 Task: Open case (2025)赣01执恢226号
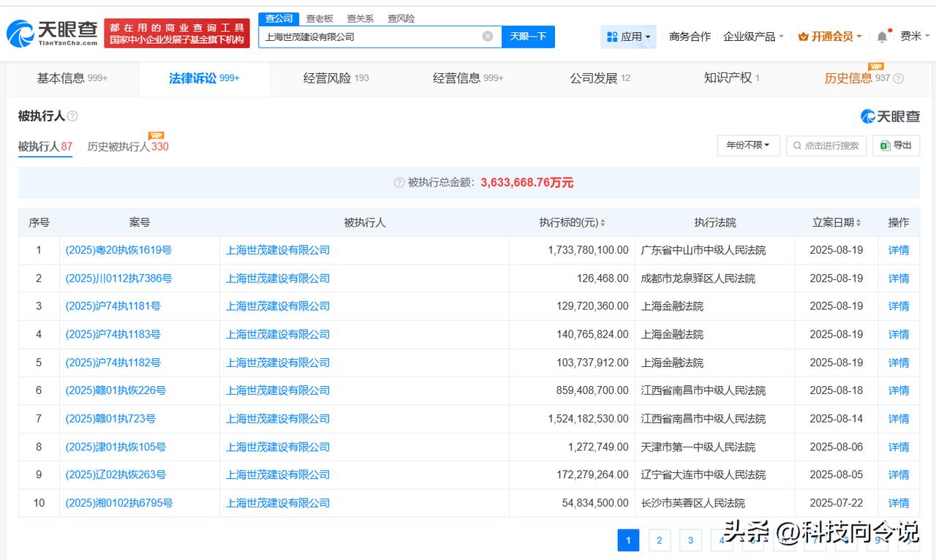pyautogui.click(x=116, y=390)
